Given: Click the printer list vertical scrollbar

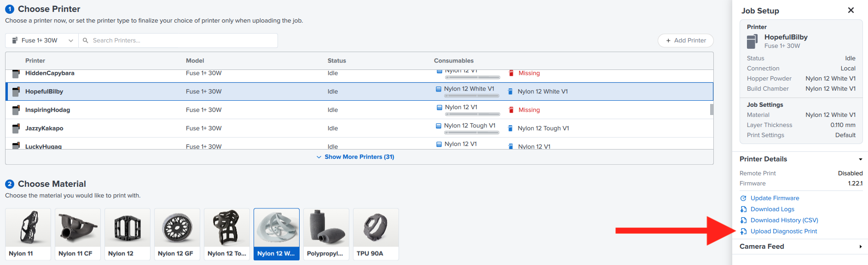Looking at the screenshot, I should point(712,109).
